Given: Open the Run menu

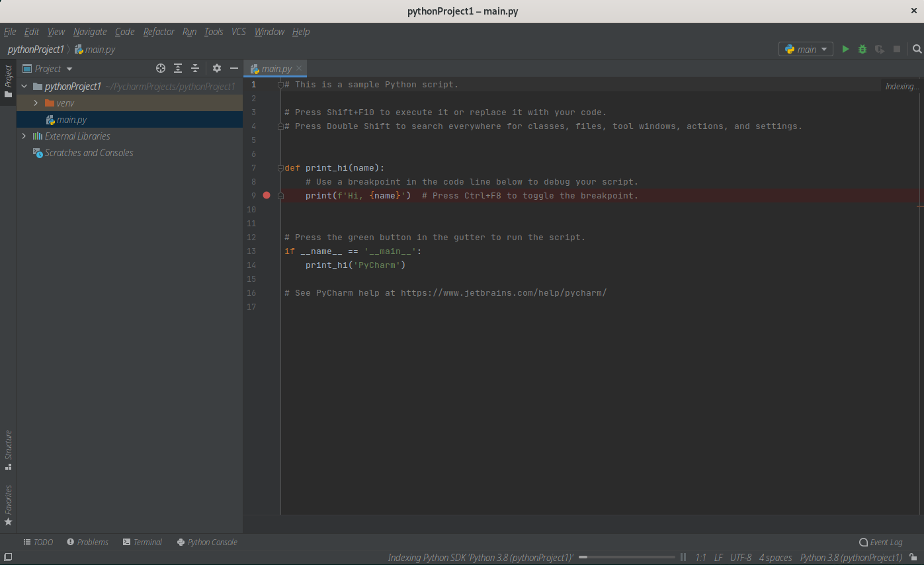Looking at the screenshot, I should pyautogui.click(x=190, y=32).
